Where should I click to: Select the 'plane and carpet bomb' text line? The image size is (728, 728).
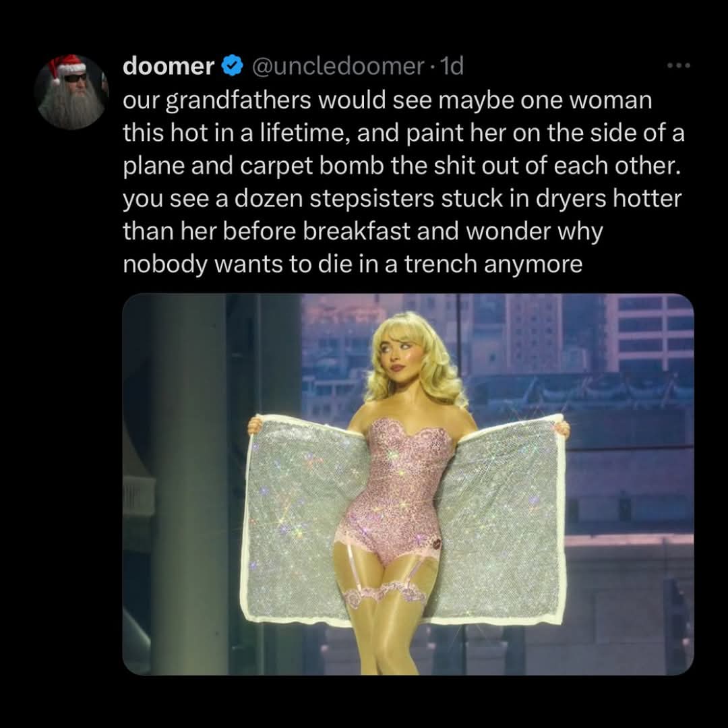point(402,166)
